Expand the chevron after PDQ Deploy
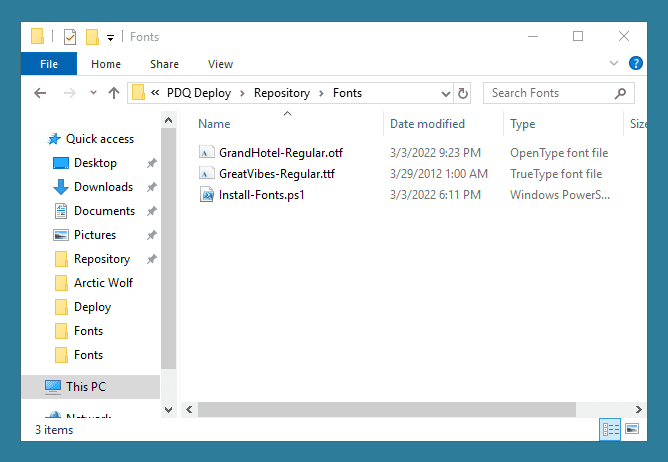Image resolution: width=668 pixels, height=462 pixels. [x=242, y=93]
